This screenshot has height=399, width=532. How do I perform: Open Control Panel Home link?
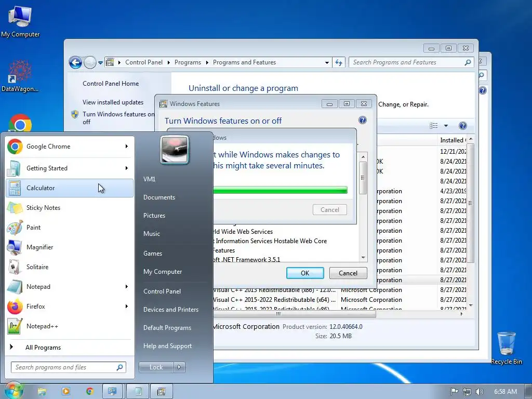coord(111,84)
